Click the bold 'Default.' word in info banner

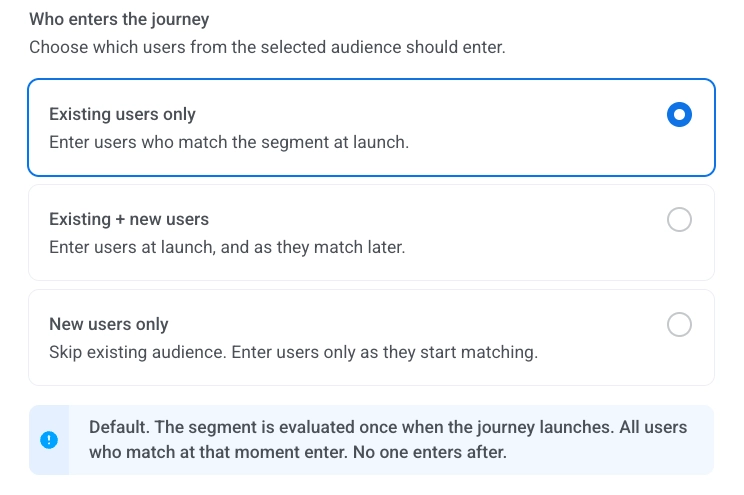click(120, 427)
